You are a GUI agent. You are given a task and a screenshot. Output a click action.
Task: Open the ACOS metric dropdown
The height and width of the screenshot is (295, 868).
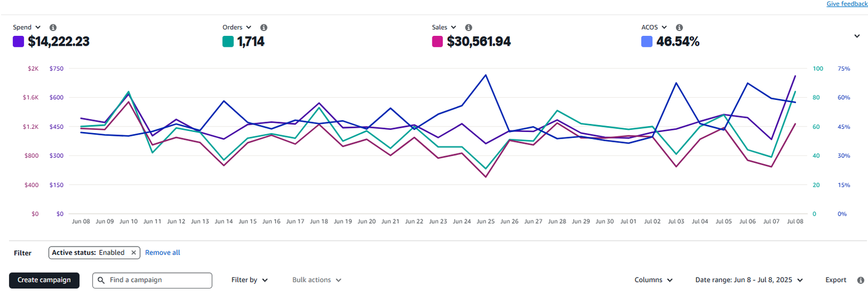click(654, 27)
